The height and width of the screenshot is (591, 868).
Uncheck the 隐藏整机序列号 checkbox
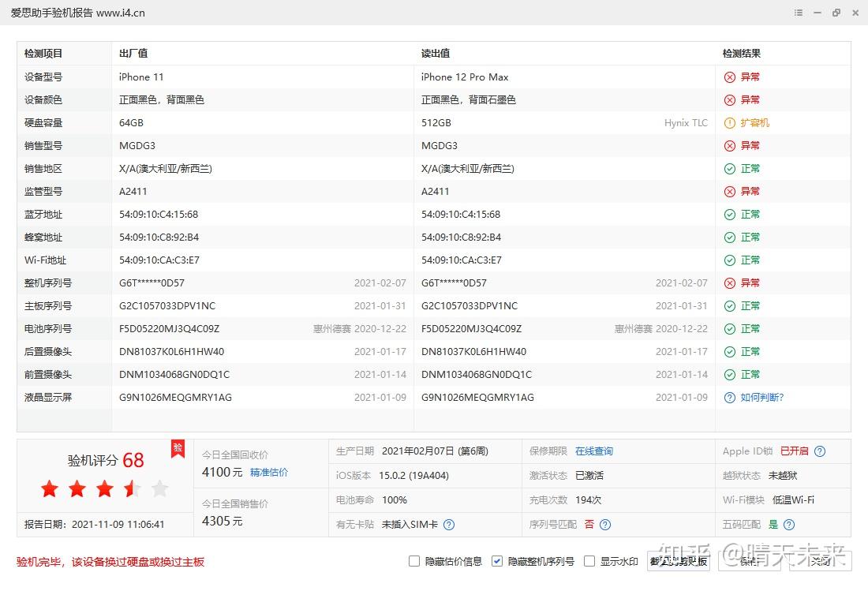(x=497, y=561)
